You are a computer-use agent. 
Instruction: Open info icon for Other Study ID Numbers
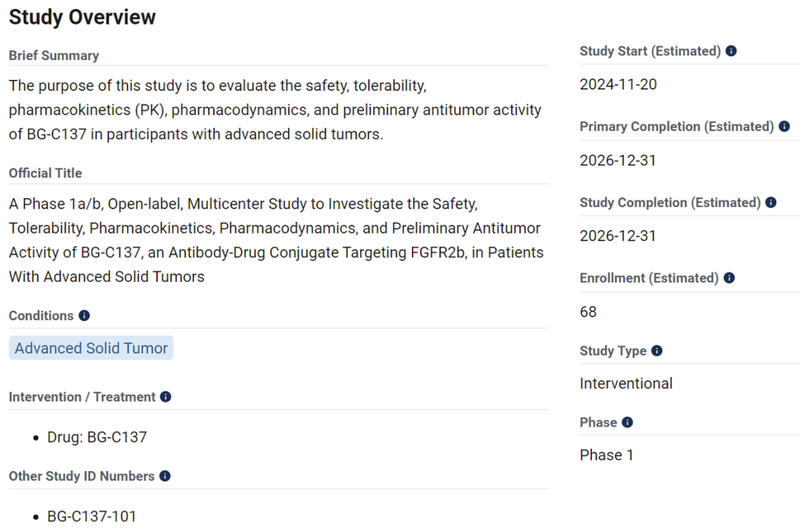[165, 477]
